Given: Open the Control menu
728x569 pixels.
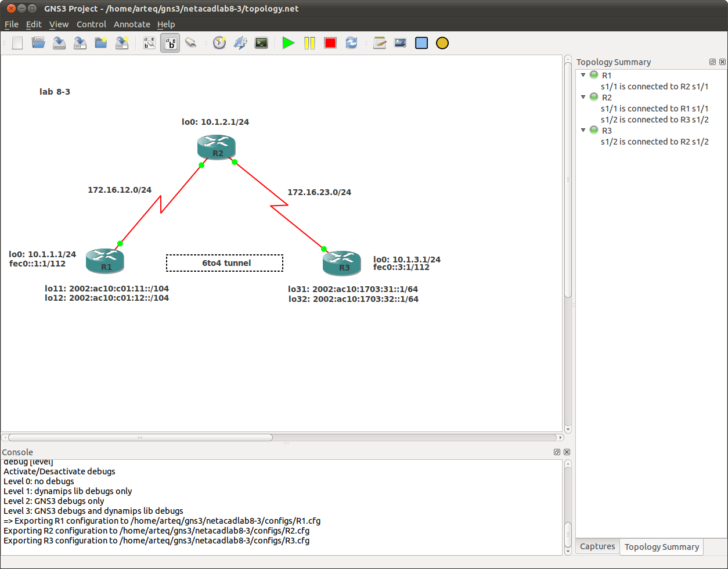Looking at the screenshot, I should pos(91,24).
